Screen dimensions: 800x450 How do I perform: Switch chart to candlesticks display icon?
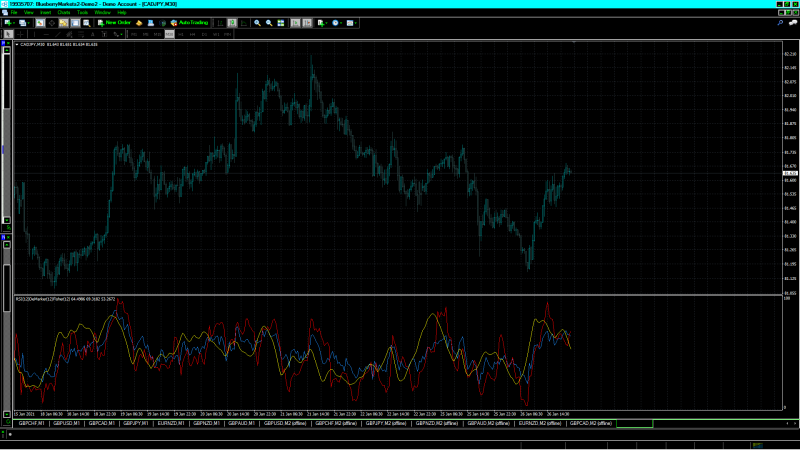[x=232, y=22]
